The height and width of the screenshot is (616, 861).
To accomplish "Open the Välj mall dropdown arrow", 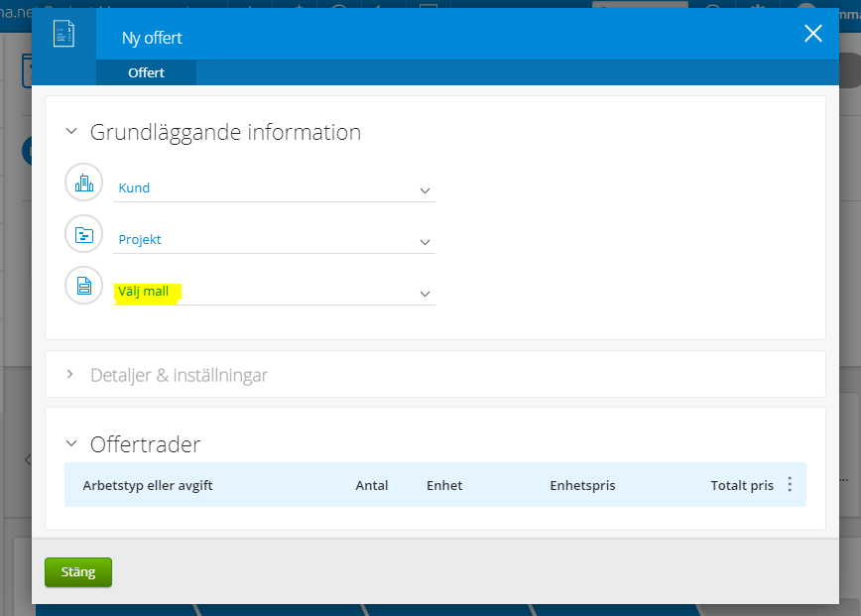I will tap(425, 295).
